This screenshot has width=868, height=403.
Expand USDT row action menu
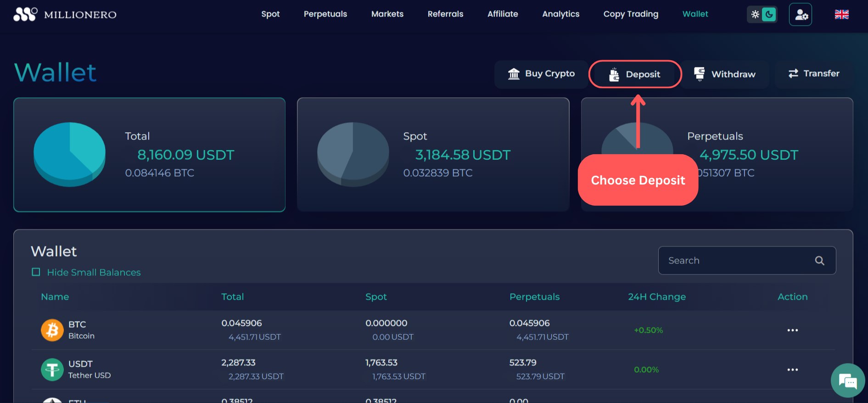792,369
